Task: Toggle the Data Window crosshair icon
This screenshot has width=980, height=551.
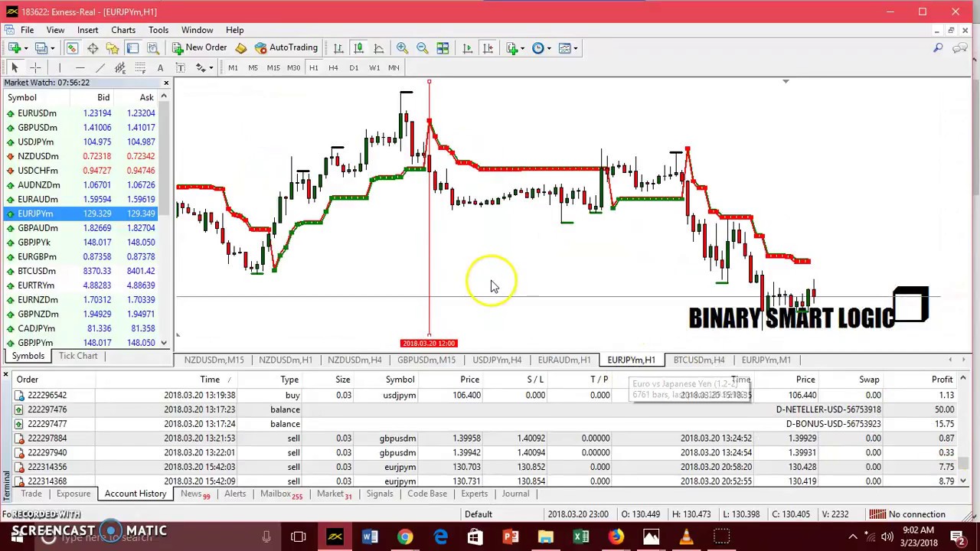Action: point(93,48)
